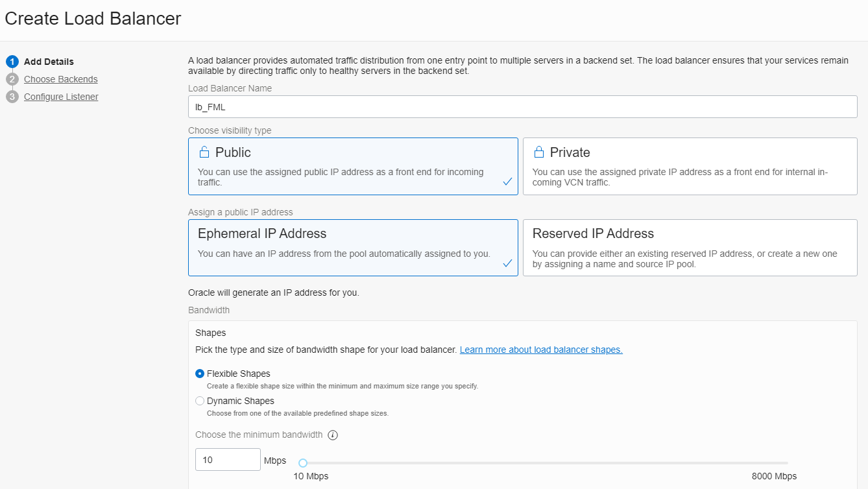Select the Ephemeral IP Address card
868x489 pixels.
click(x=353, y=247)
